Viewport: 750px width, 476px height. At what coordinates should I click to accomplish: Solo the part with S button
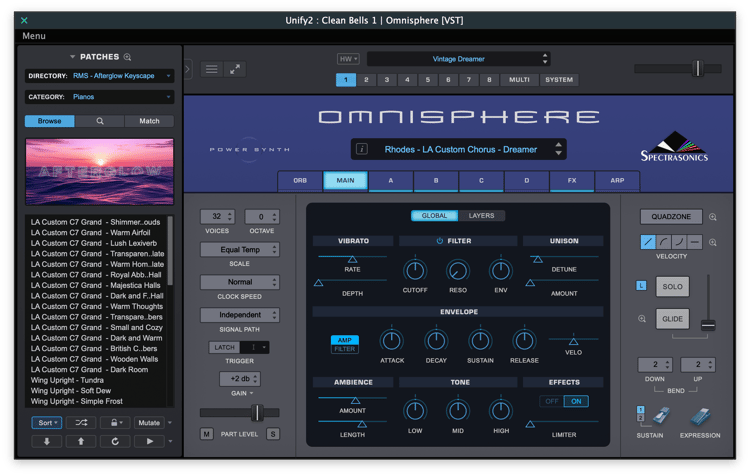(x=273, y=434)
